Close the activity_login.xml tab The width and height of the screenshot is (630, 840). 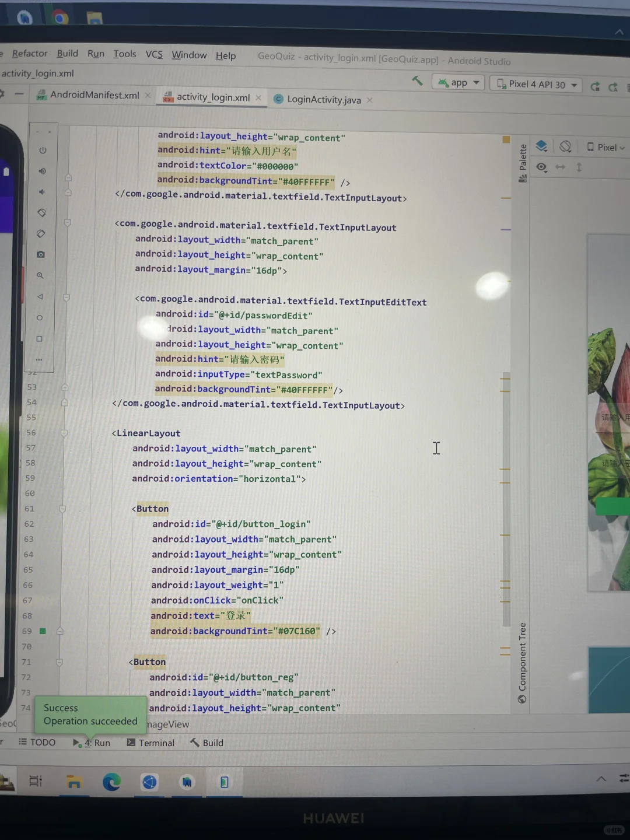(x=258, y=97)
